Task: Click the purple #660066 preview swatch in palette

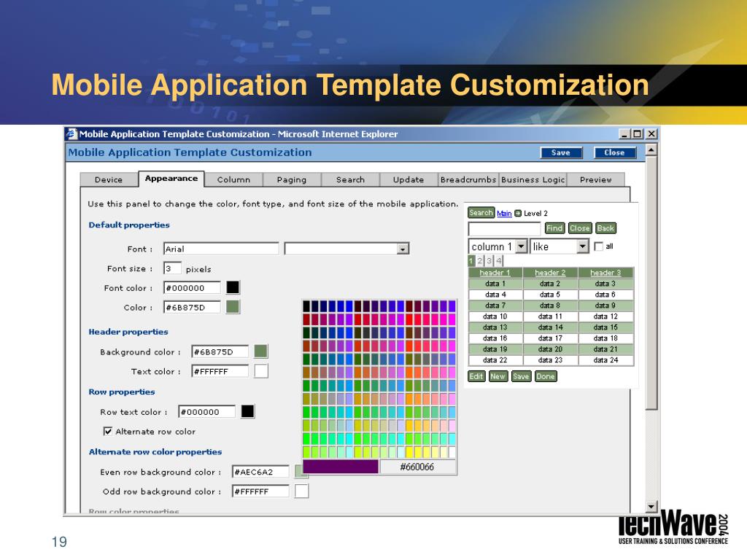Action: coord(341,467)
